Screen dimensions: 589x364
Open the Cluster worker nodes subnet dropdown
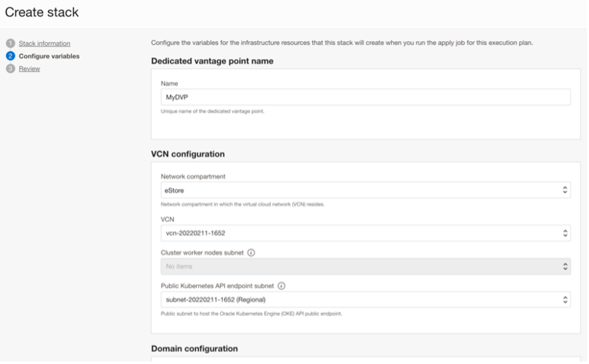pyautogui.click(x=365, y=266)
